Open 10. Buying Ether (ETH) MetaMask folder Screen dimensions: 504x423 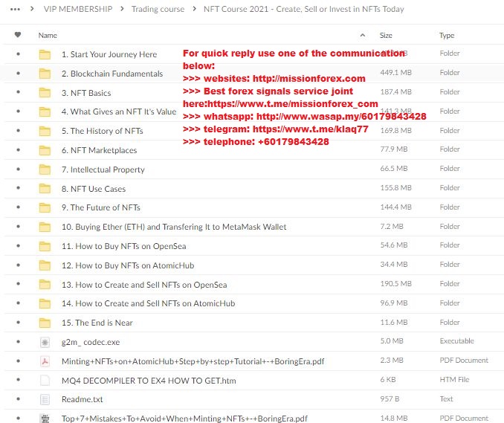(174, 227)
